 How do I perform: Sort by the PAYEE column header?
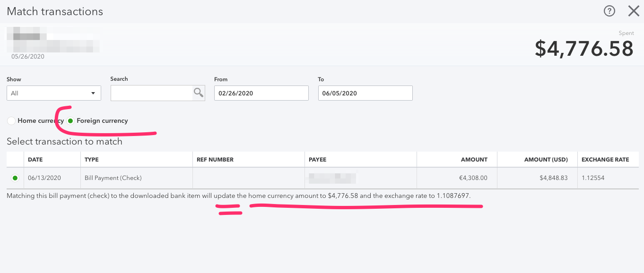pyautogui.click(x=318, y=159)
